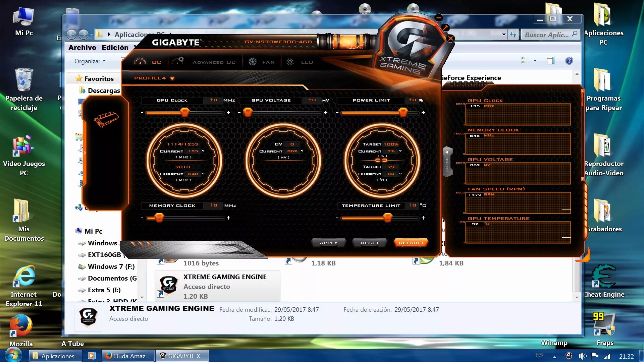Click help mark beside temperature 32 value
This screenshot has height=362, width=644.
[x=400, y=174]
